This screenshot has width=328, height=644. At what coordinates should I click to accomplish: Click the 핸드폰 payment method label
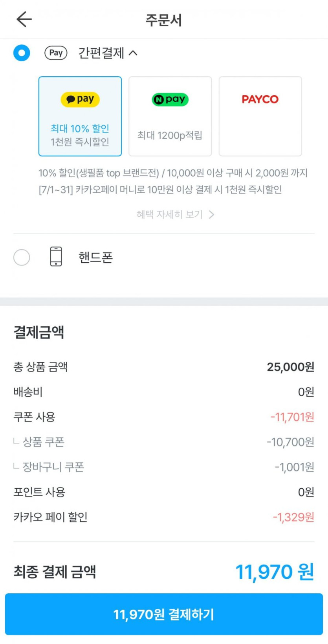pyautogui.click(x=95, y=258)
